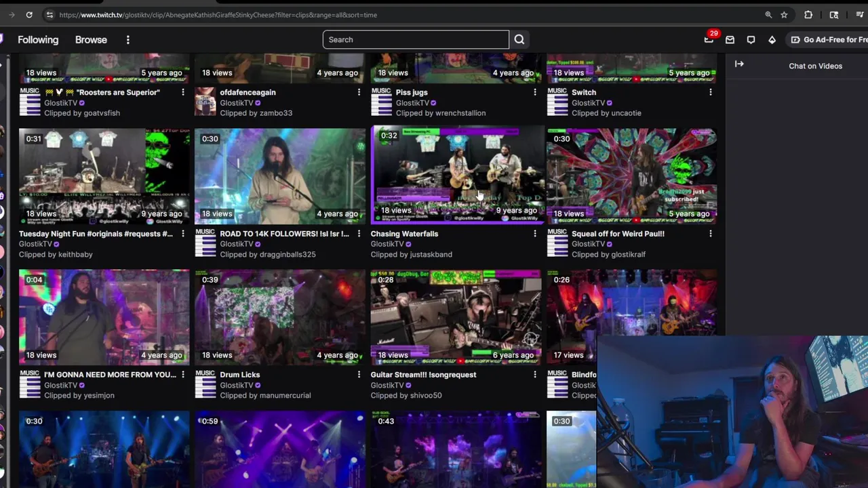Open options menu for "Roosters are Superior" clip
The width and height of the screenshot is (868, 488).
click(183, 92)
